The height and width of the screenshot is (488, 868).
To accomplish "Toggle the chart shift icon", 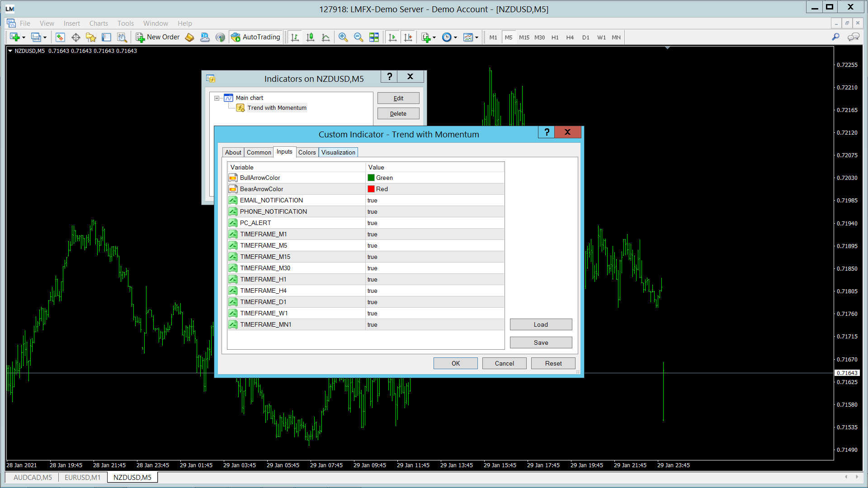I will pos(408,38).
